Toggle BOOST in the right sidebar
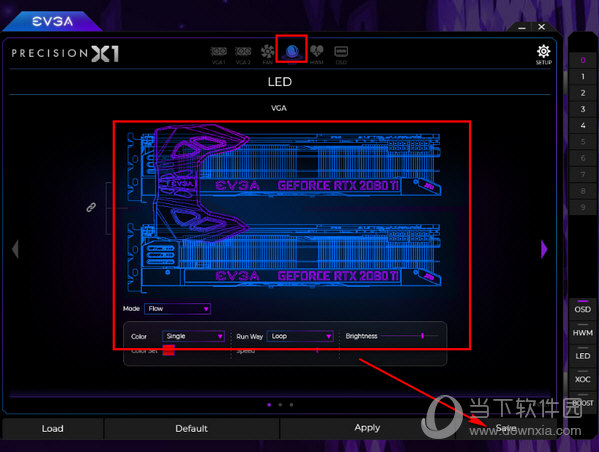 583,402
